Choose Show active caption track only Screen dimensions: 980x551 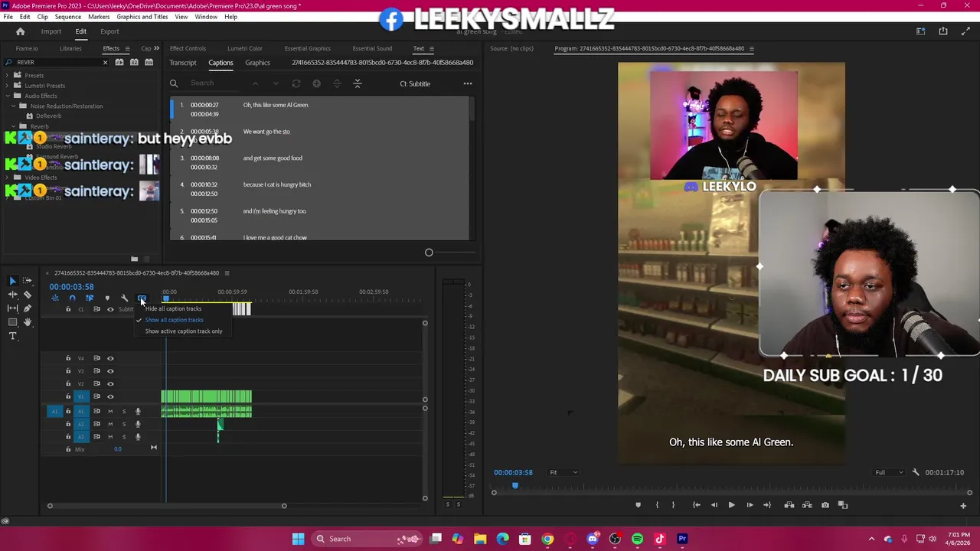[x=184, y=331]
